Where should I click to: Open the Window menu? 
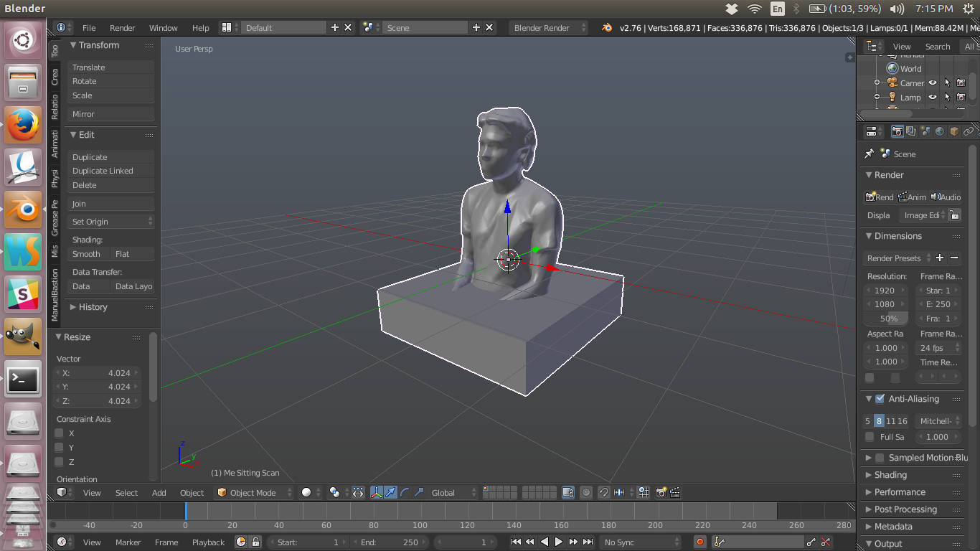[163, 27]
